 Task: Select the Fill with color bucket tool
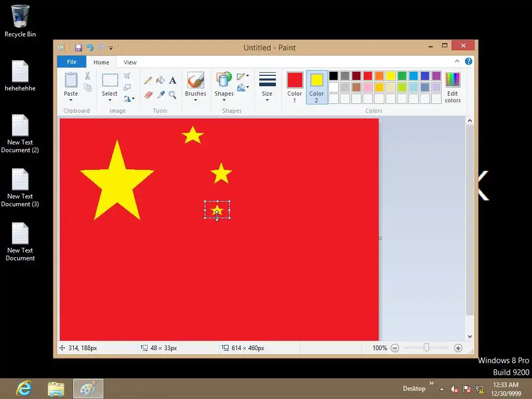[161, 81]
